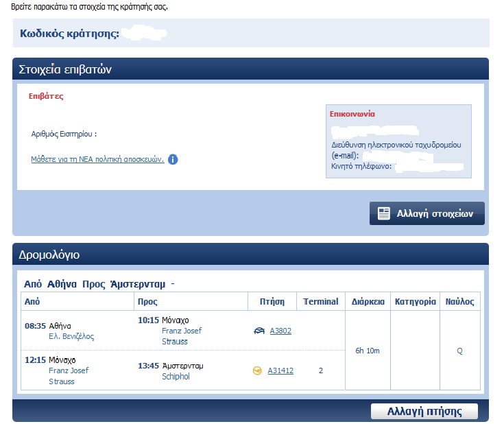Click Franz Josef Strauss link under 10:15 arrival
This screenshot has width=504, height=424.
[181, 335]
